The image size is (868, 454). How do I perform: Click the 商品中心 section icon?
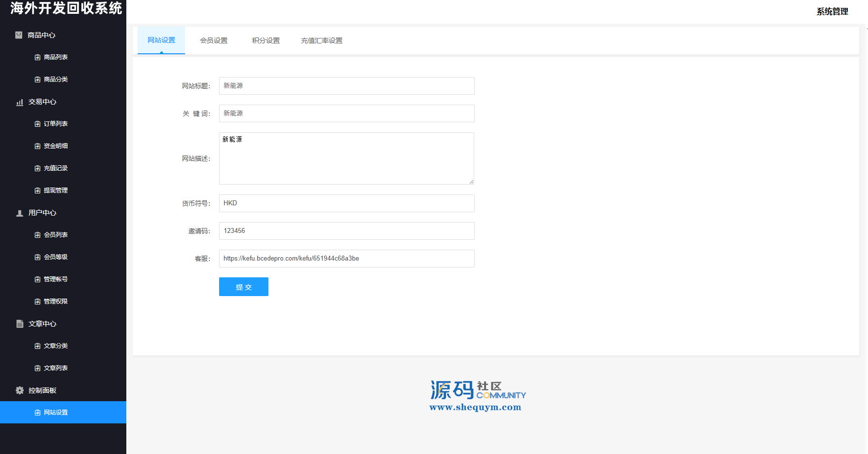(19, 35)
